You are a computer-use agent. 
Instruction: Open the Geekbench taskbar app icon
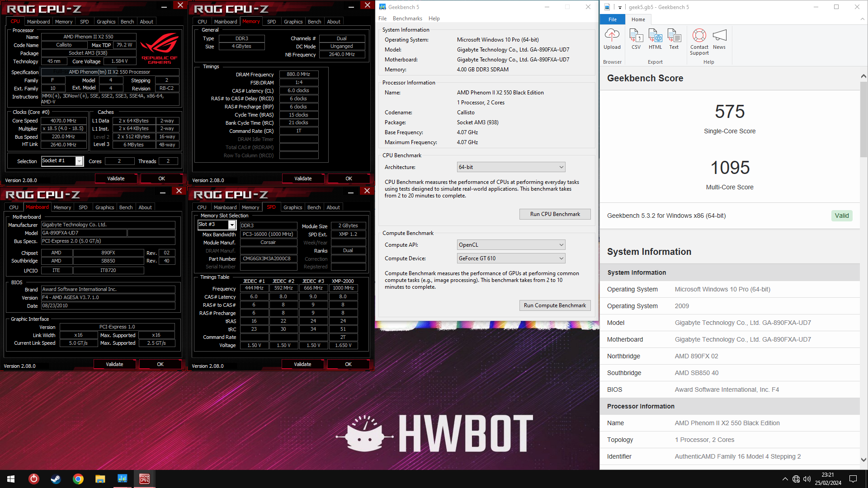click(122, 479)
